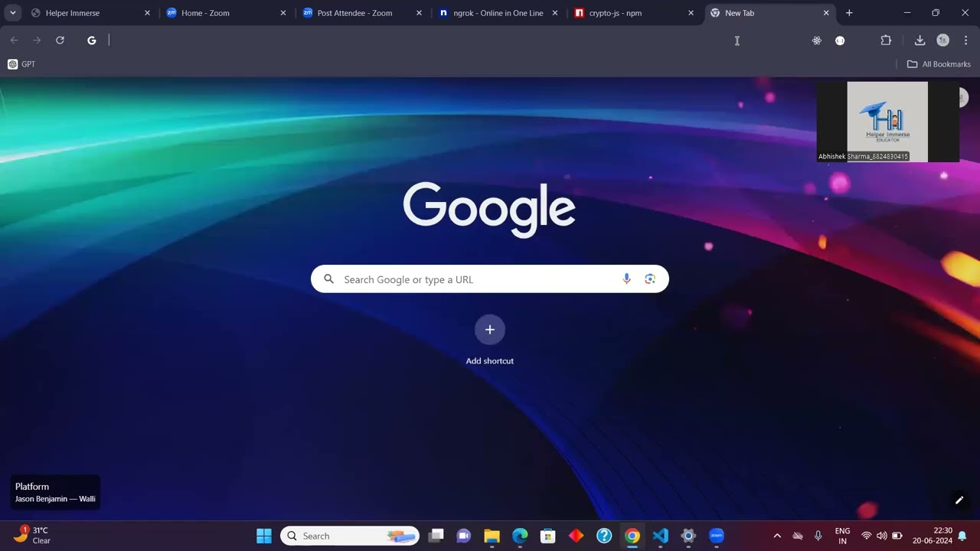This screenshot has width=980, height=551.
Task: Open the Platform wallpaper credit link
Action: tap(55, 492)
